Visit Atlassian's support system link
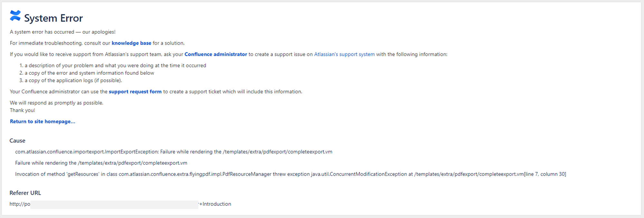The width and height of the screenshot is (644, 218). pyautogui.click(x=344, y=54)
